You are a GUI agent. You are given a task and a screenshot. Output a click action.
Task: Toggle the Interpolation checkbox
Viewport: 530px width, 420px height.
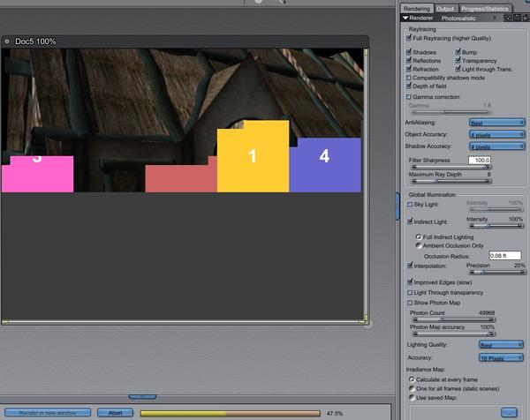(410, 266)
